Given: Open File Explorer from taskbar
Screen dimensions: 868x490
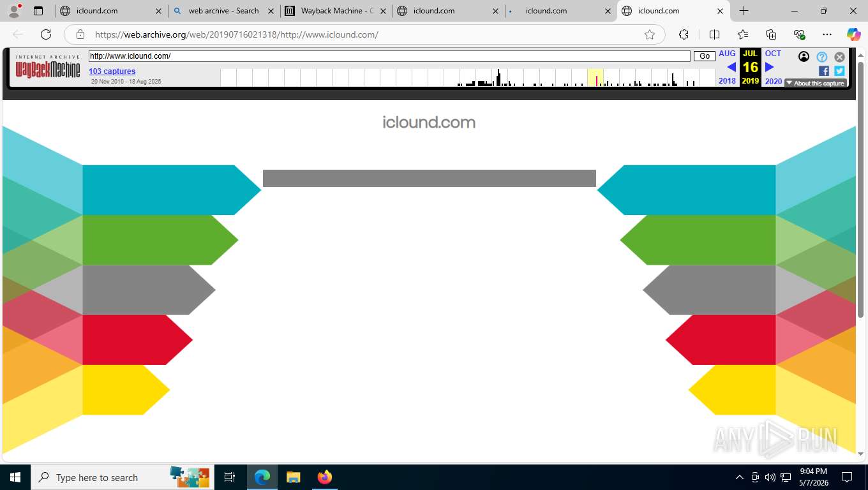Looking at the screenshot, I should (293, 477).
